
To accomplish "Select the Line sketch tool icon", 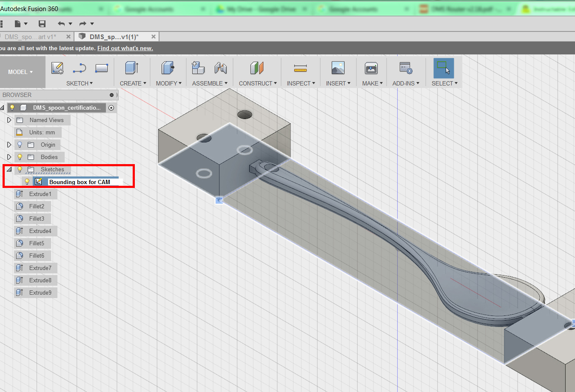I will point(80,68).
